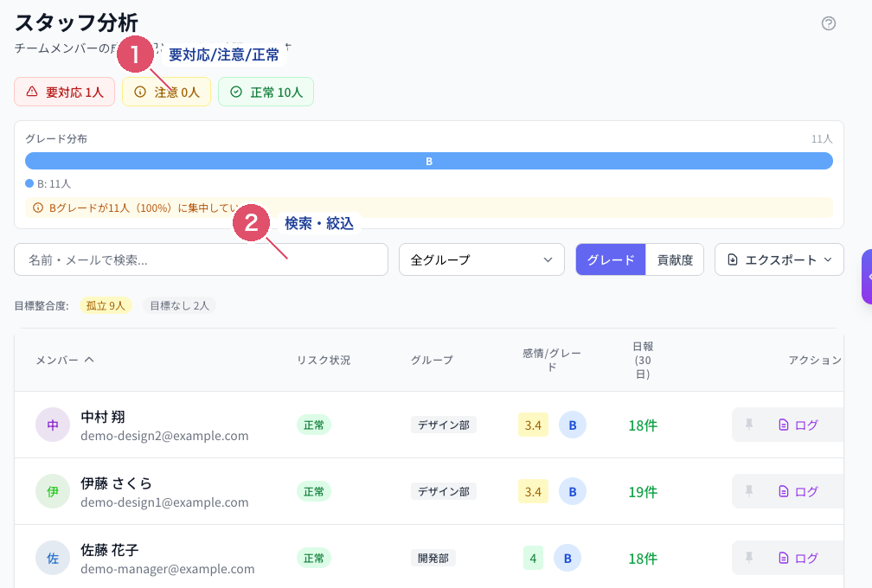Image resolution: width=872 pixels, height=588 pixels.
Task: Switch to the グレード view tab
Action: (611, 259)
